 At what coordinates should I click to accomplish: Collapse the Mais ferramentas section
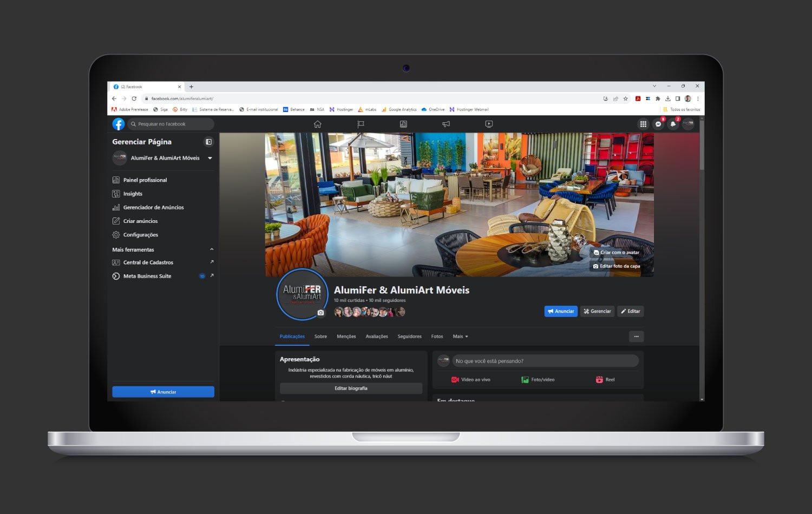212,249
